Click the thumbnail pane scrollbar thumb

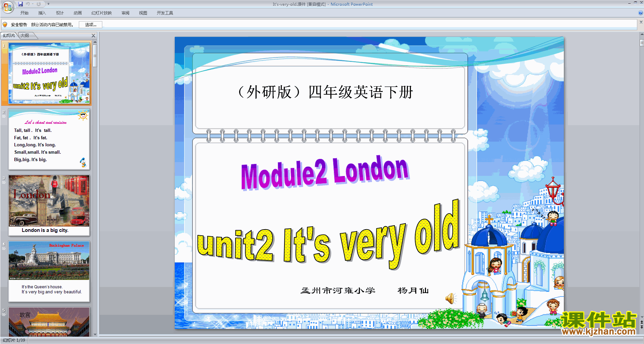tap(95, 56)
